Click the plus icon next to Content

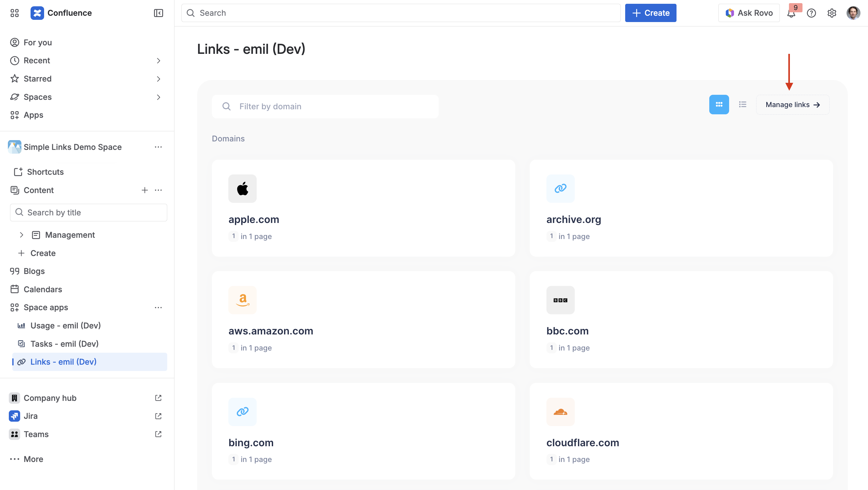[145, 190]
